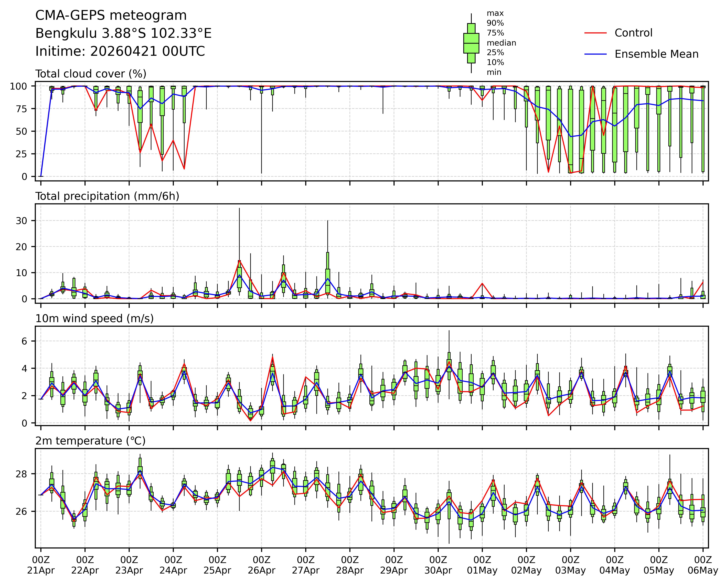Click the 10m wind speed panel title
The height and width of the screenshot is (585, 728).
[x=95, y=318]
